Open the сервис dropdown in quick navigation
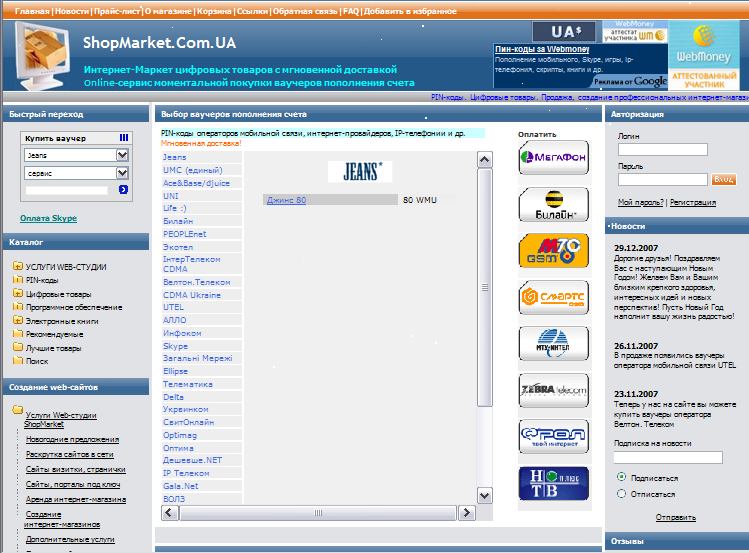The height and width of the screenshot is (553, 749). coord(123,173)
